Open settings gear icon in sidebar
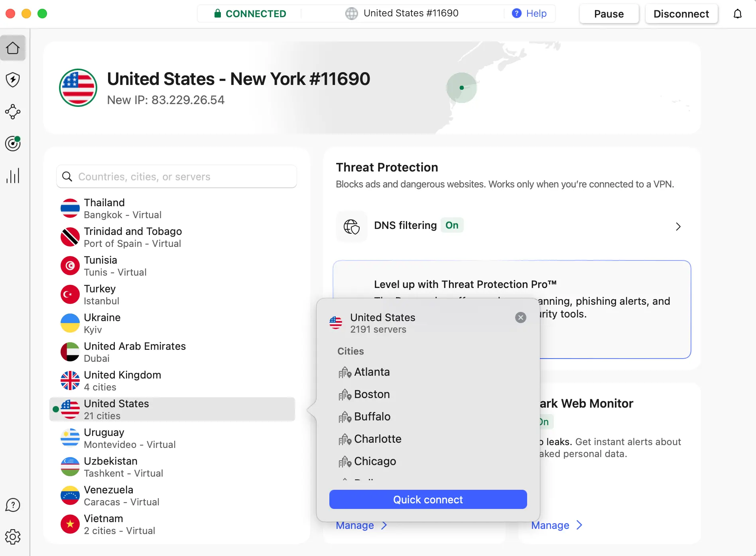 coord(13,537)
